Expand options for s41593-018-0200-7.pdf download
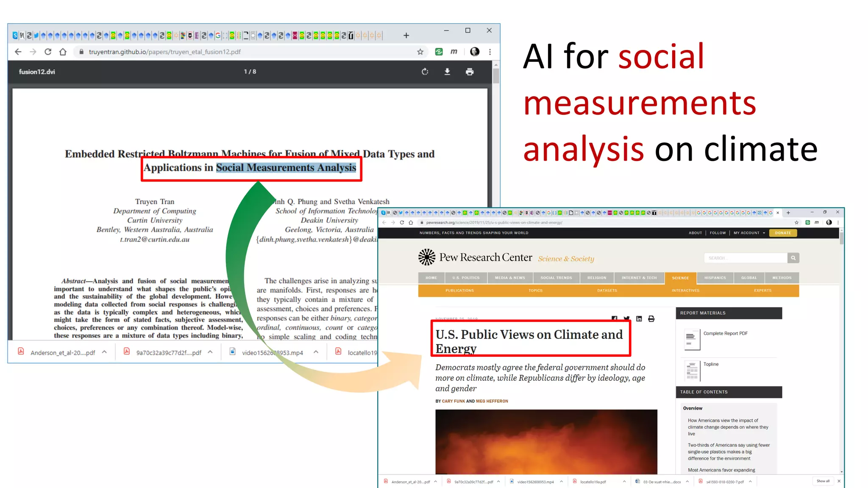 click(x=750, y=482)
